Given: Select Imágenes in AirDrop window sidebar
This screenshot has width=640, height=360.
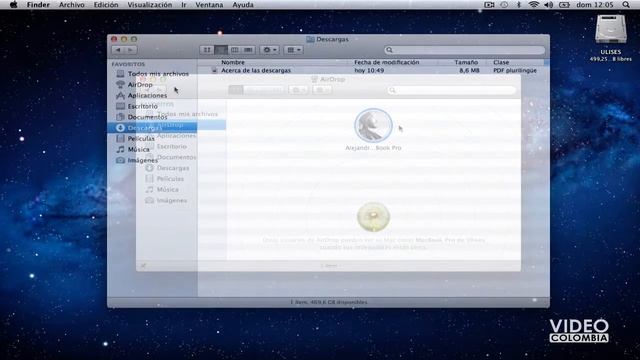Looking at the screenshot, I should coord(172,200).
